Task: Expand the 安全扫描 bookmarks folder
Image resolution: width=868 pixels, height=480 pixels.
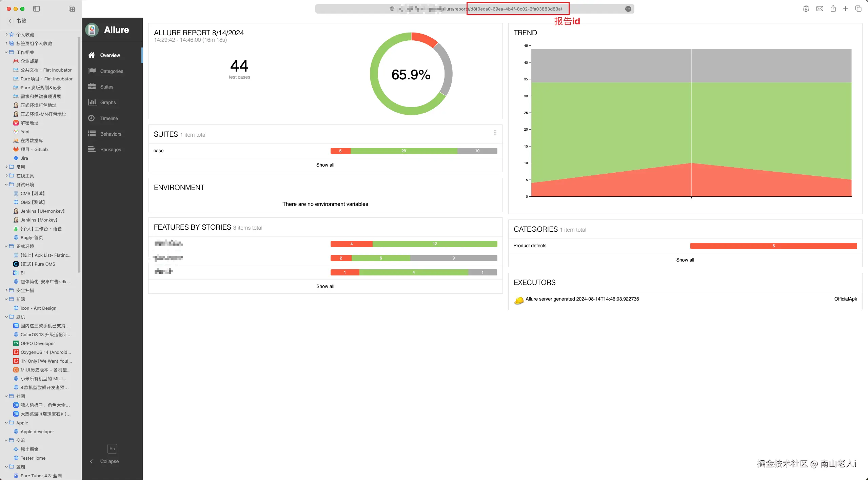Action: (6, 290)
